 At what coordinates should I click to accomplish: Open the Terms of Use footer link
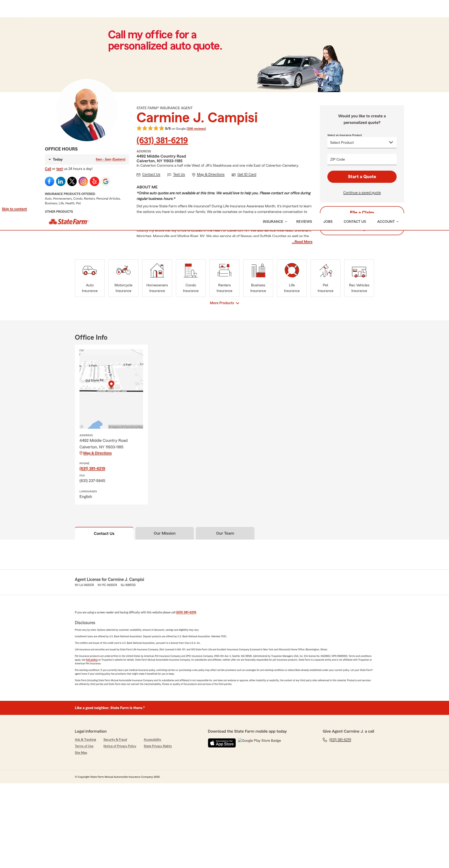pos(84,746)
